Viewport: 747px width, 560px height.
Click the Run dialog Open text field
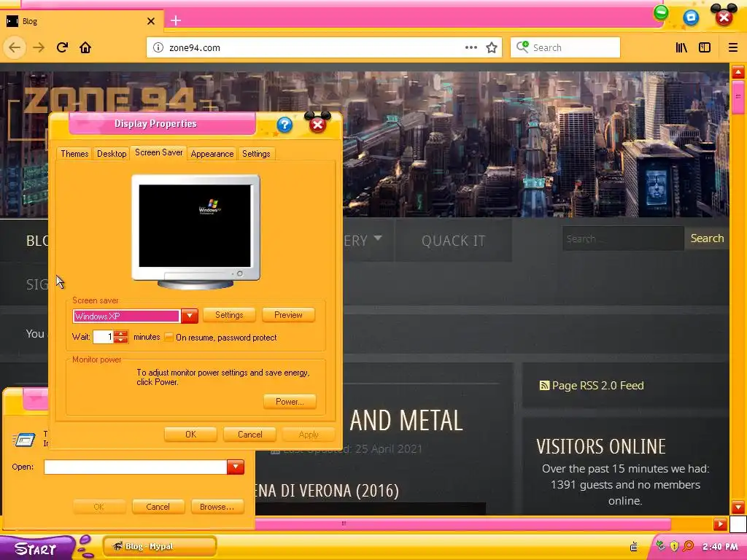click(135, 467)
